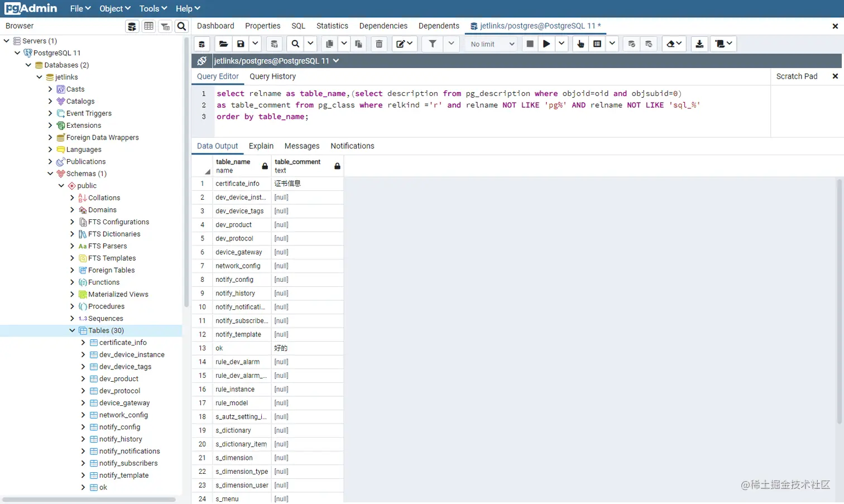Click the Filter funnel icon in the query toolbar
Image resolution: width=844 pixels, height=504 pixels.
point(433,44)
